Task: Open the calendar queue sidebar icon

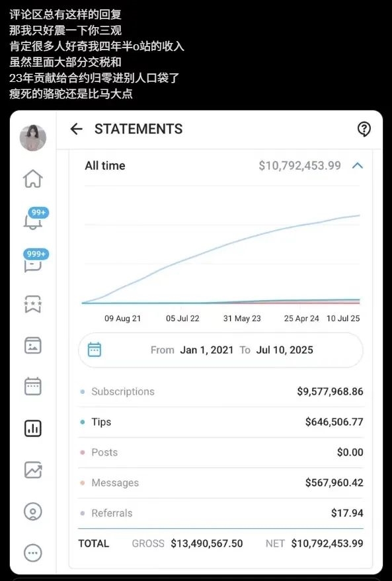Action: [33, 387]
